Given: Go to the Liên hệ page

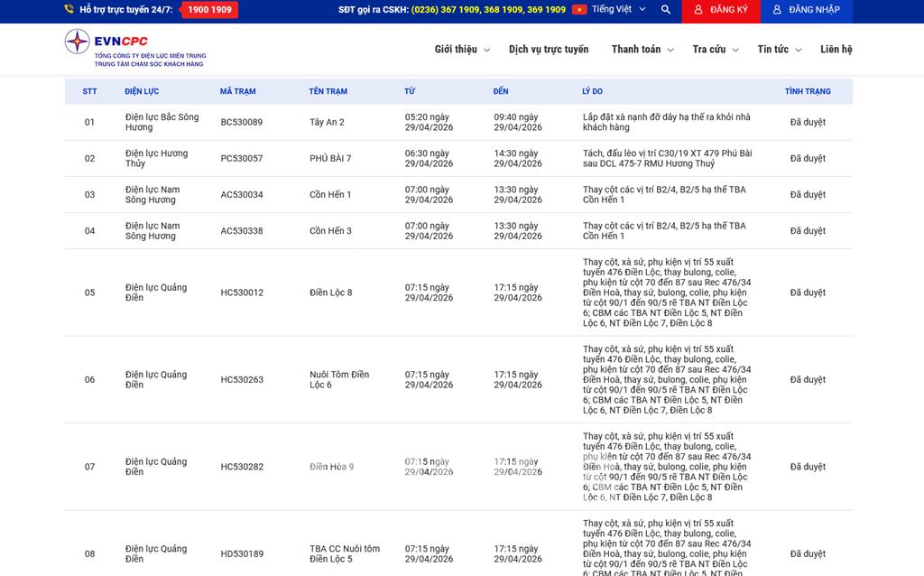Looking at the screenshot, I should 836,50.
